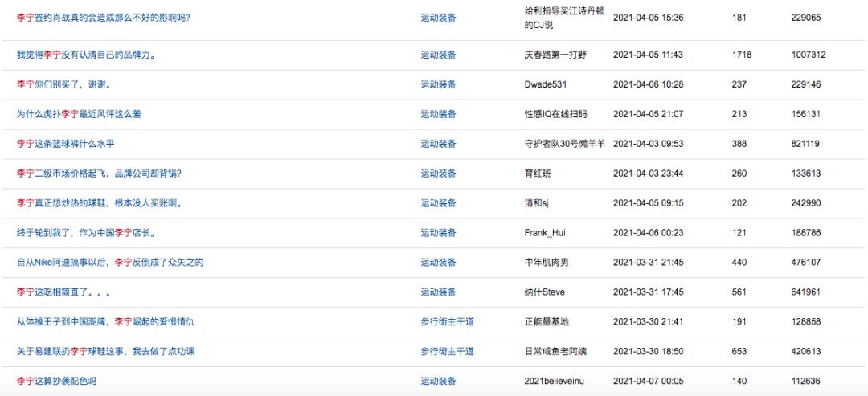Viewport: 868px width, 396px height.
Task: Click reply count 653
Action: pyautogui.click(x=739, y=351)
